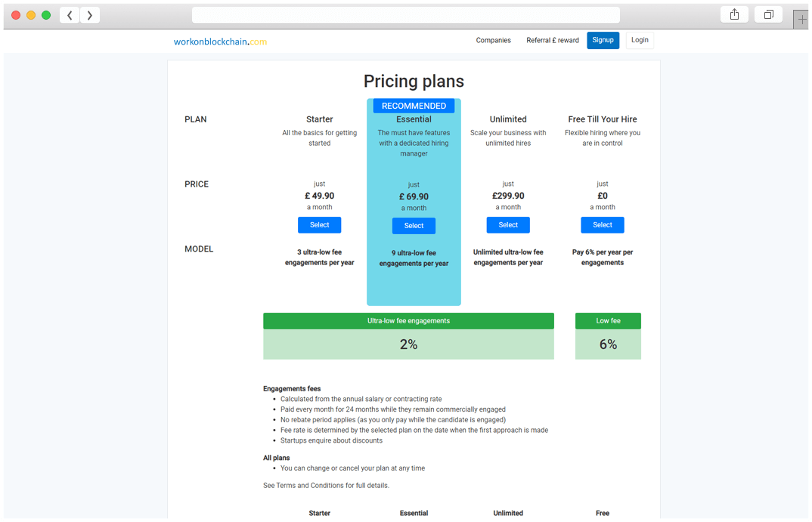Click the show all tabs icon
This screenshot has height=522, width=812.
point(768,14)
